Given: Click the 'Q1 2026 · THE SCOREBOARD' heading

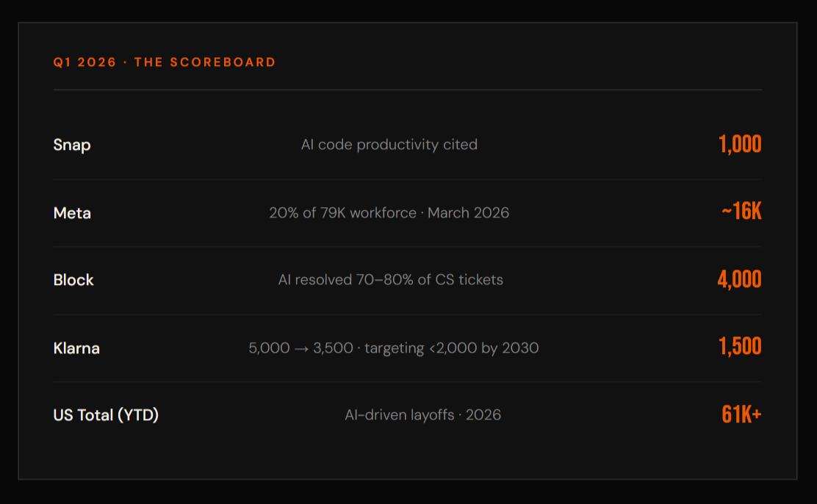Looking at the screenshot, I should tap(164, 62).
